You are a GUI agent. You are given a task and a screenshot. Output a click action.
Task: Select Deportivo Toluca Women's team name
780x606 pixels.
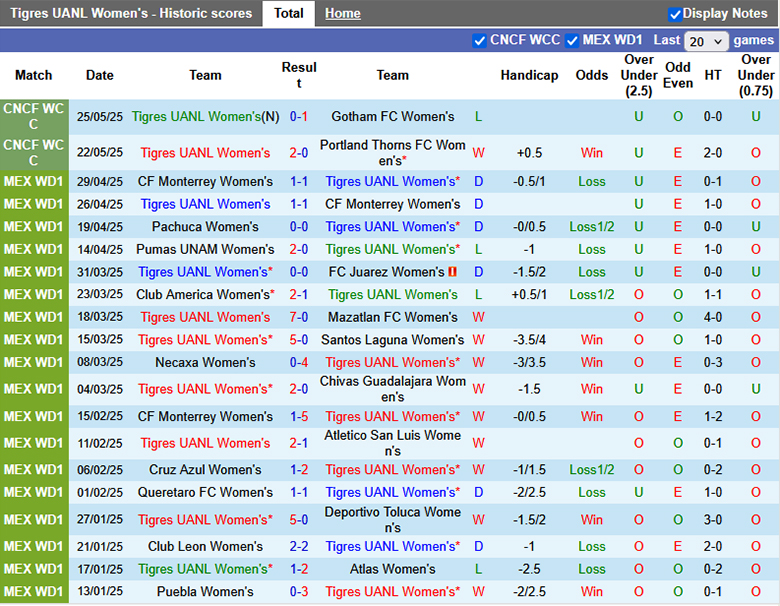click(392, 520)
